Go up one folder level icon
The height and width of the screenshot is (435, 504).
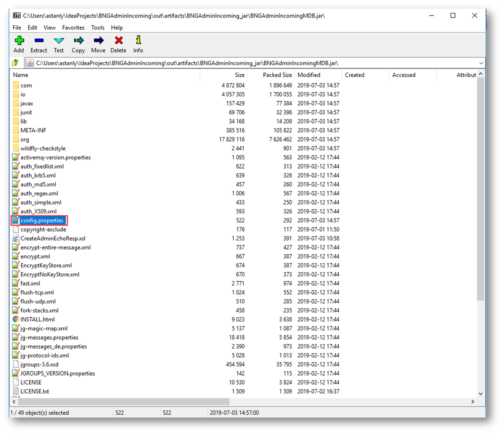click(15, 63)
